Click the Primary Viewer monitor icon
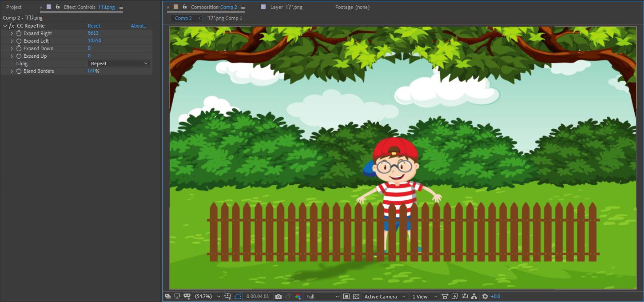 177,296
